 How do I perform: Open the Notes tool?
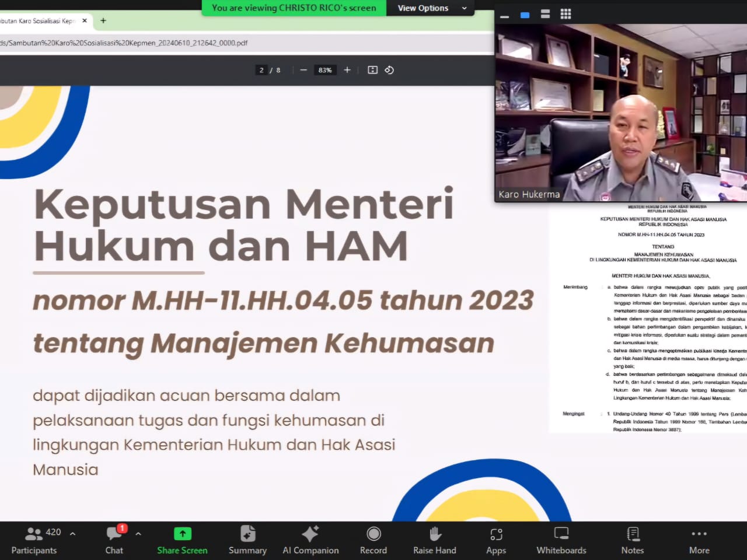[633, 541]
